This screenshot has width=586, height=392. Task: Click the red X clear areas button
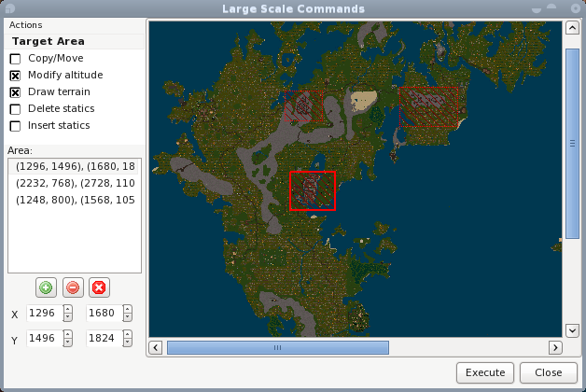pos(99,287)
